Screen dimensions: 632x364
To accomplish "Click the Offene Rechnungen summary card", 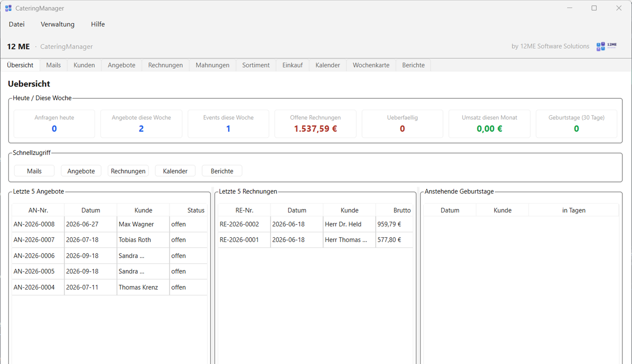I will click(x=315, y=124).
